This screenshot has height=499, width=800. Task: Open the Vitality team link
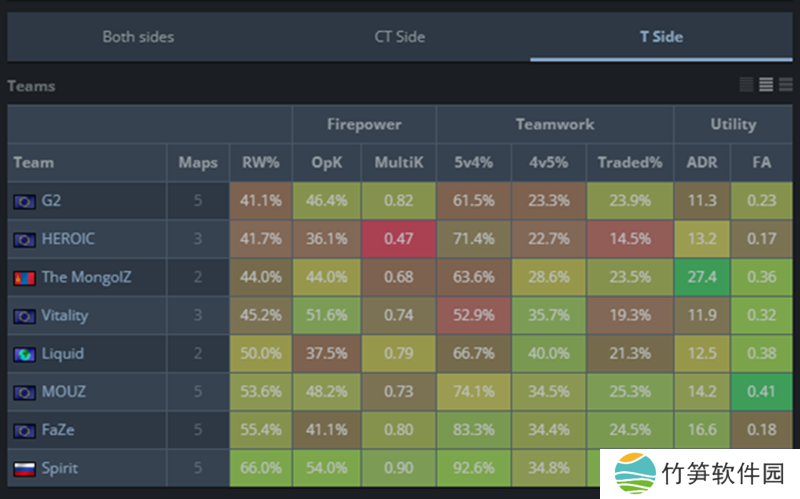click(64, 315)
